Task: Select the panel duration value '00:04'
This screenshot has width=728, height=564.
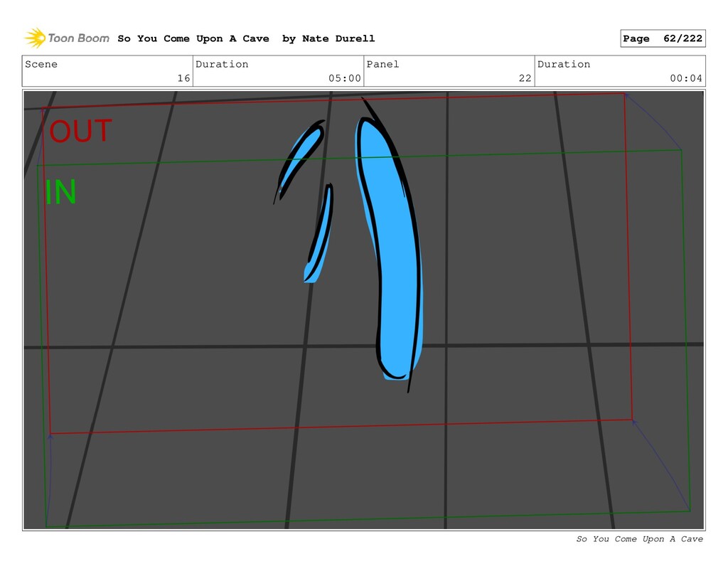Action: point(686,78)
